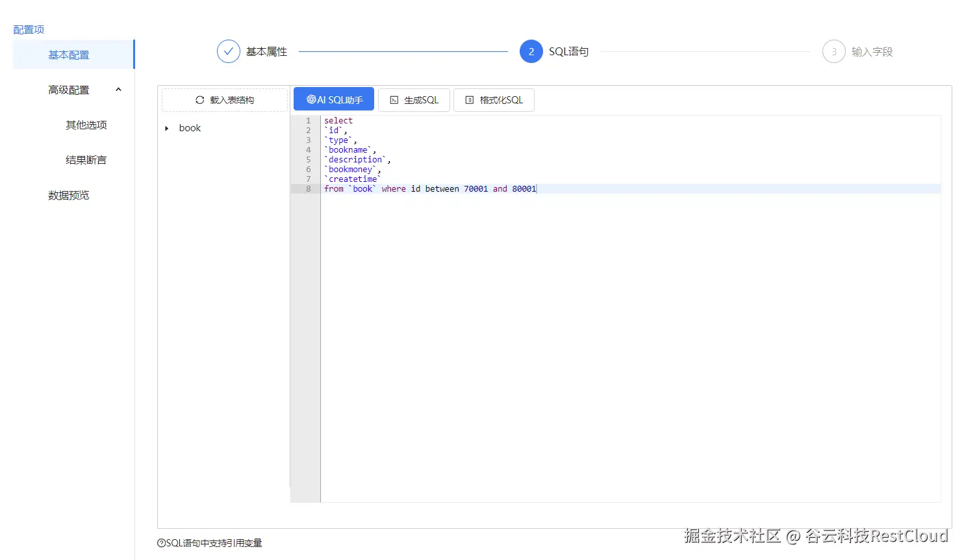Select the 输入字段 step label
Screen dimensions: 964x560
point(872,51)
